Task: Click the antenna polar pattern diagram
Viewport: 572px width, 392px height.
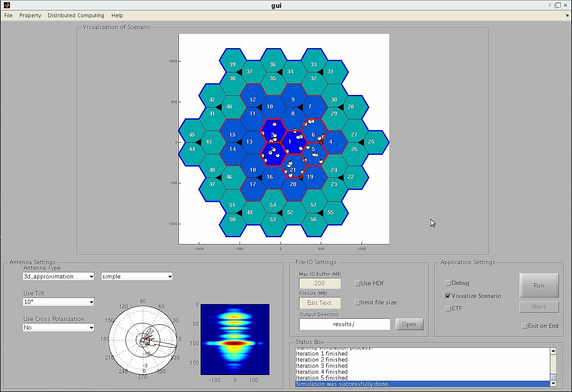Action: point(143,340)
